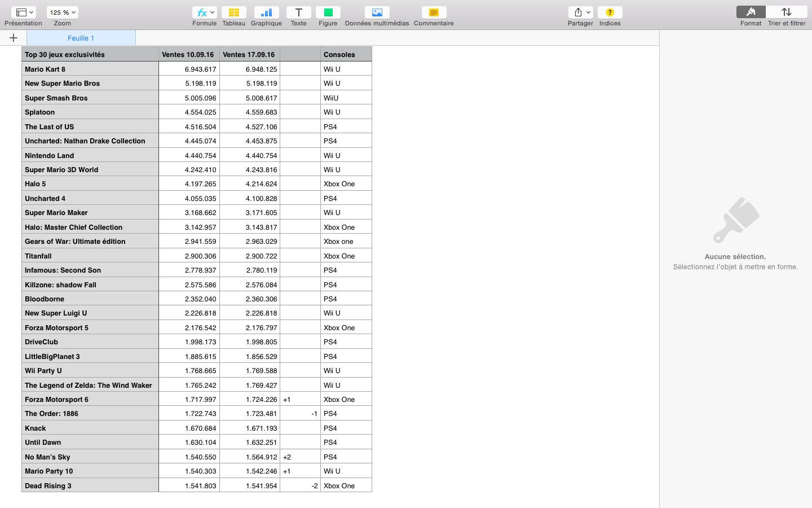Select the -1 change for The Order: 1886
This screenshot has height=508, width=812.
pos(300,413)
